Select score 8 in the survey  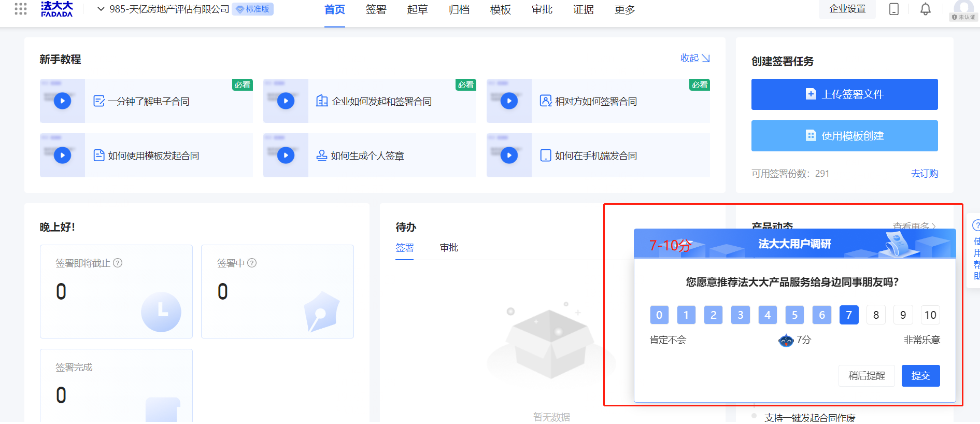click(x=876, y=315)
